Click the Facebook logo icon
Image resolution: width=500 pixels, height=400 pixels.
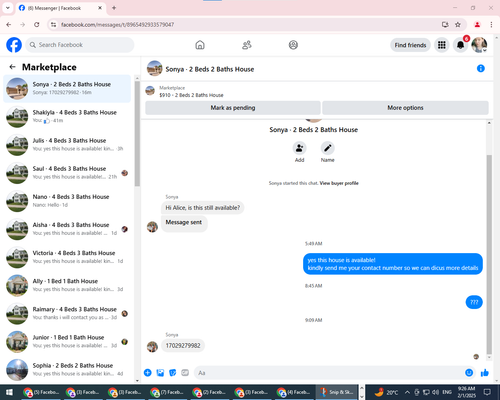[14, 45]
